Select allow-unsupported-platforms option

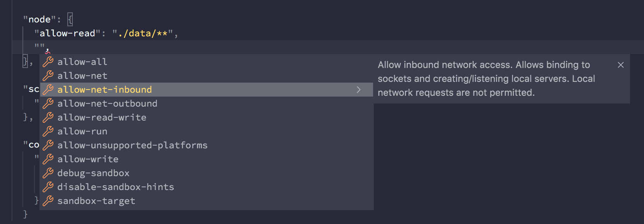point(132,145)
